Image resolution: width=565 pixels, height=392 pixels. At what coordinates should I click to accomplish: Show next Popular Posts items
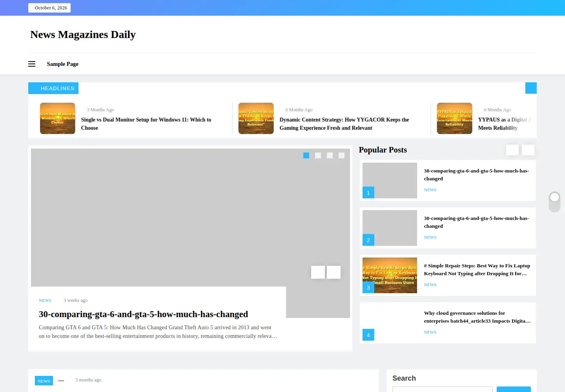[x=528, y=150]
